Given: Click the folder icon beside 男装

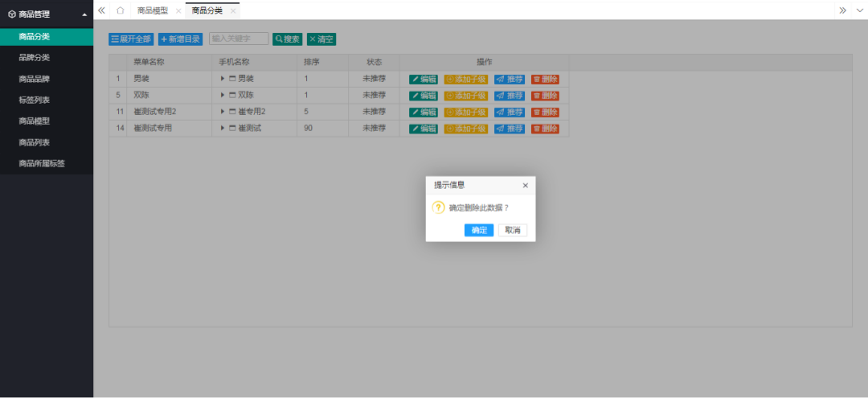Looking at the screenshot, I should pos(232,79).
